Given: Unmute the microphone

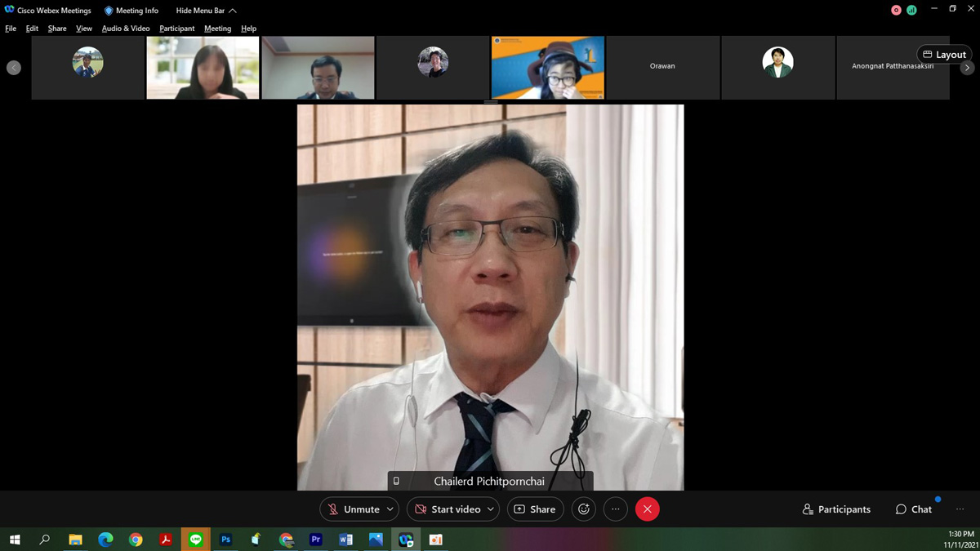Looking at the screenshot, I should [354, 509].
